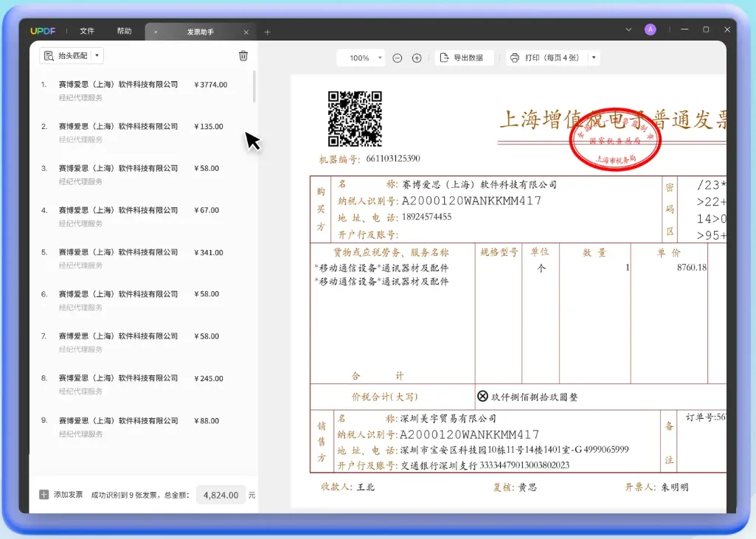Screen dimensions: 756x539
Task: Open the 100% zoom dropdown
Action: point(361,58)
